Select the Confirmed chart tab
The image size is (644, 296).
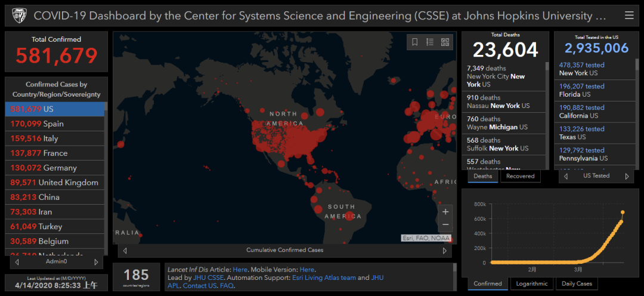(x=488, y=283)
